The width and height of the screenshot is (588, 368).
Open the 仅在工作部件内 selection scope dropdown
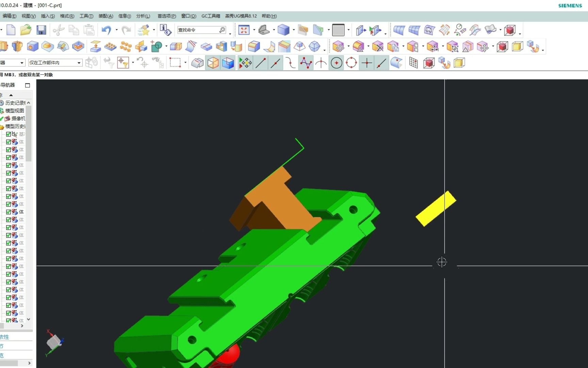click(x=55, y=63)
